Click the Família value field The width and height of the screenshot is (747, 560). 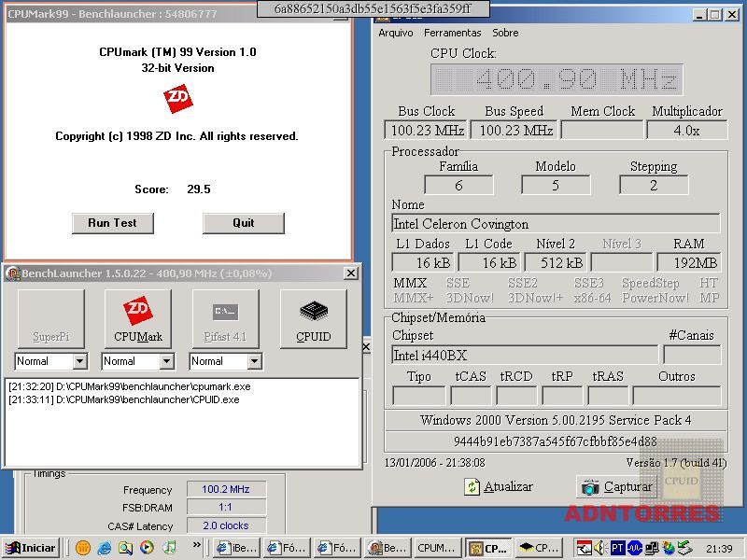(x=458, y=185)
